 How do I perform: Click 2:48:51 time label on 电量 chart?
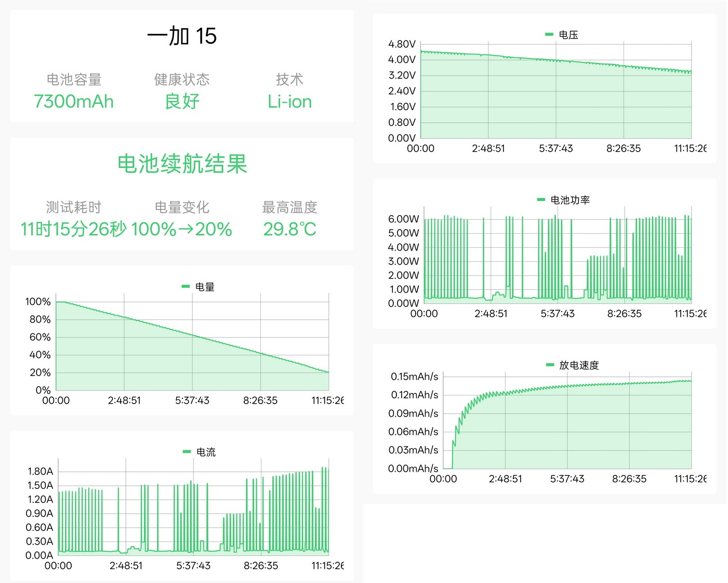point(124,400)
